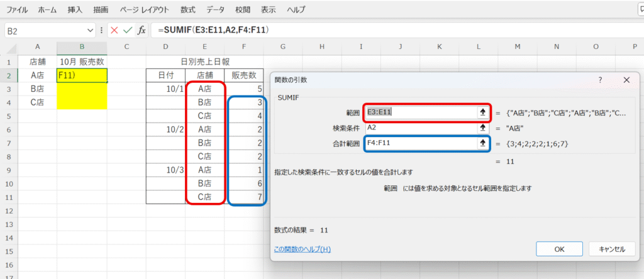Image resolution: width=644 pixels, height=279 pixels.
Task: Expand the Name Box dropdown
Action: 90,30
